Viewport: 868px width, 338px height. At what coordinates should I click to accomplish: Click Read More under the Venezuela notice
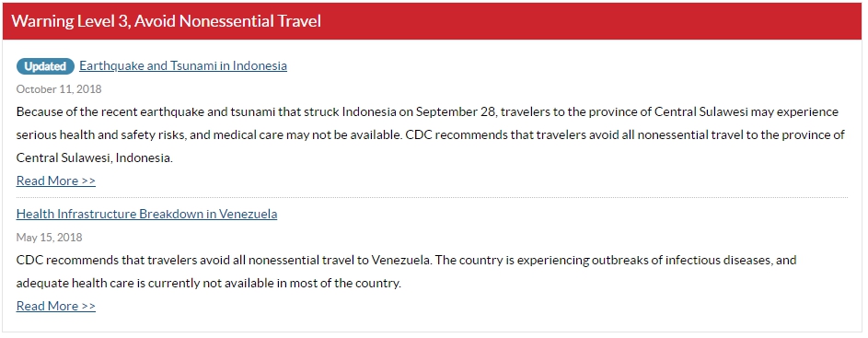point(56,306)
